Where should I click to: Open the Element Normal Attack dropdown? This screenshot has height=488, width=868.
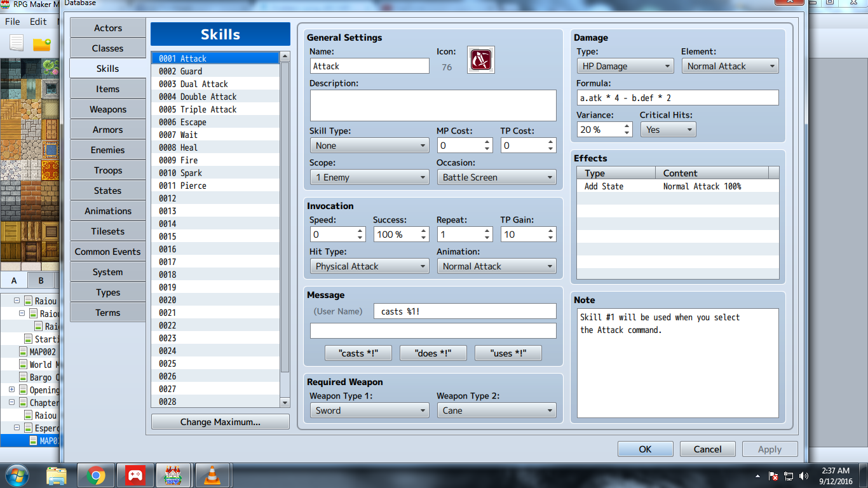click(x=730, y=66)
